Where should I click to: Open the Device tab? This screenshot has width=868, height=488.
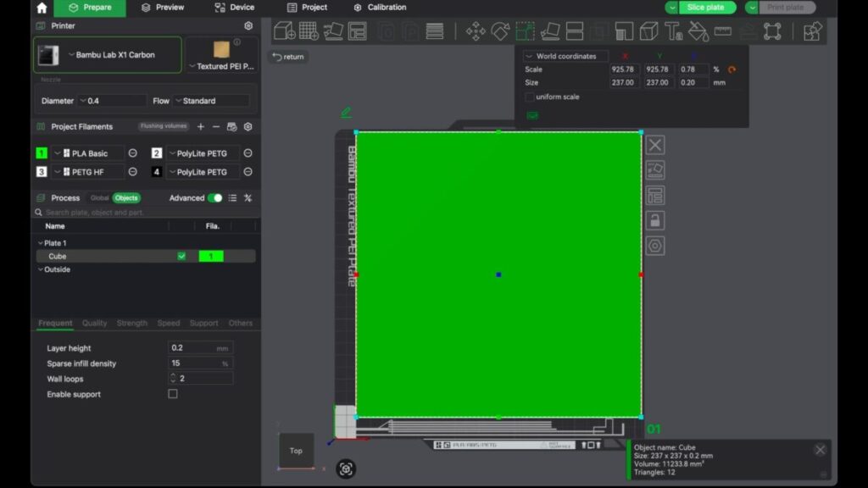pyautogui.click(x=234, y=8)
